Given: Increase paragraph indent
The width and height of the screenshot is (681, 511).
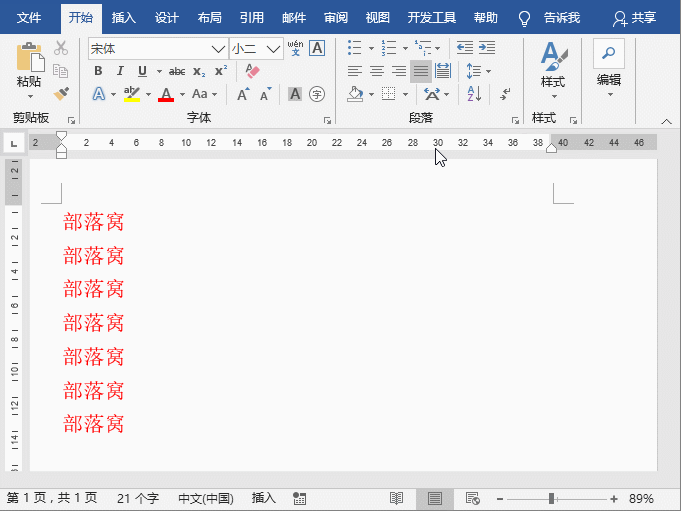Looking at the screenshot, I should 487,47.
